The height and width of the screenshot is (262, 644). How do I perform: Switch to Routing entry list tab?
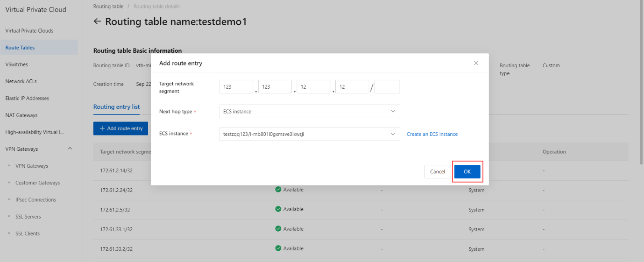(116, 107)
